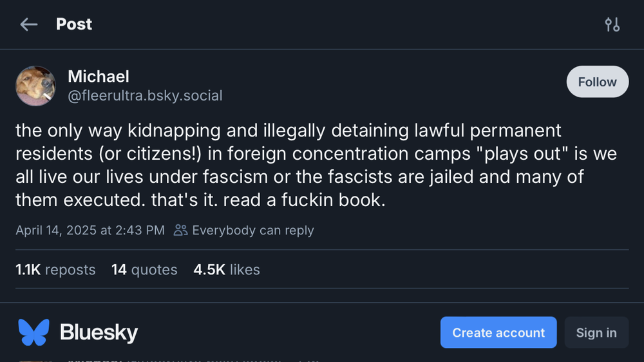Screen dimensions: 644x362
Task: Click the "Post" header title
Action: tap(74, 24)
